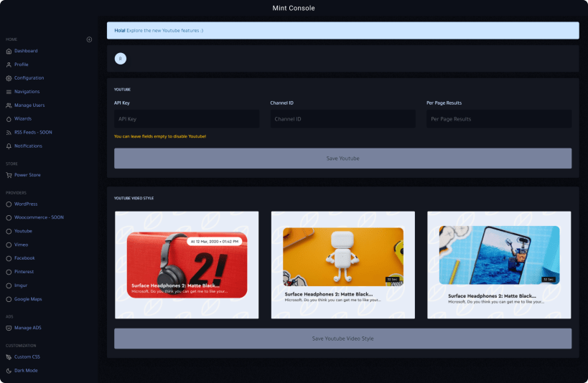
Task: Select the blue phone video style
Action: coord(499,265)
